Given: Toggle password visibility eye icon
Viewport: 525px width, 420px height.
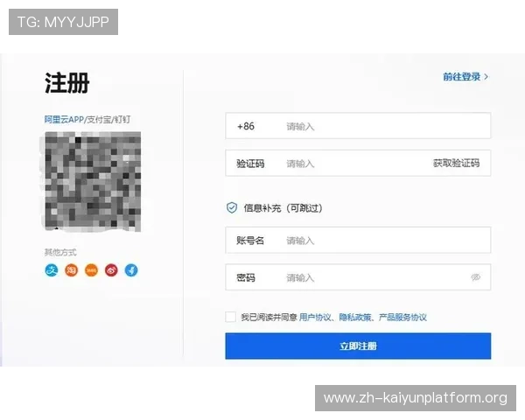Looking at the screenshot, I should click(x=476, y=277).
